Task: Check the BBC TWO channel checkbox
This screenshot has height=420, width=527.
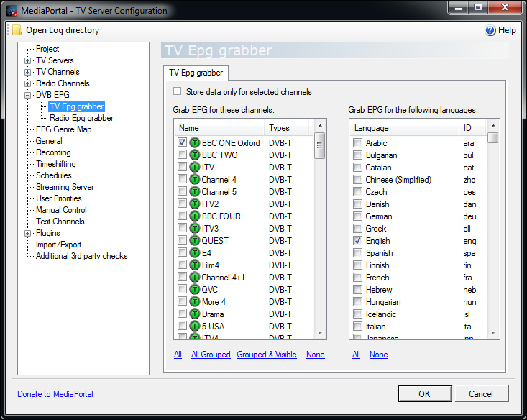Action: point(182,155)
